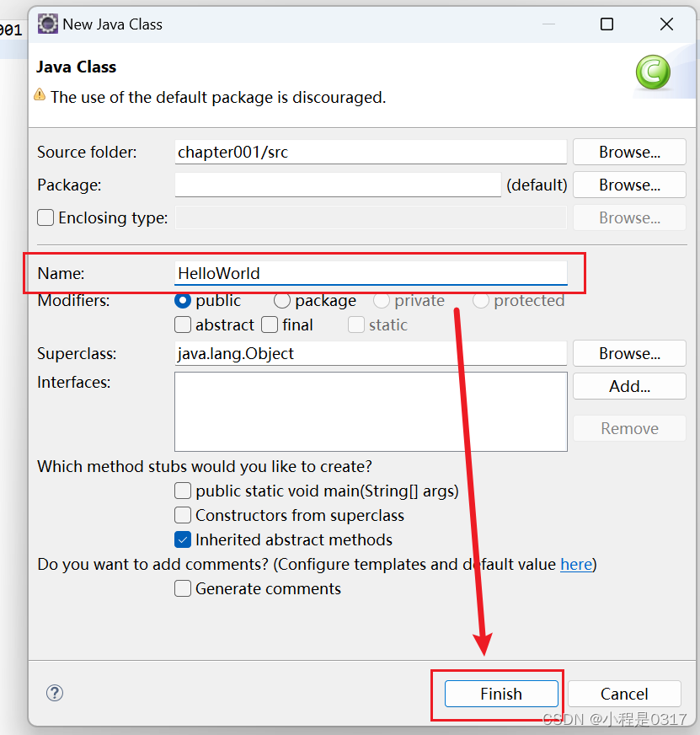
Task: Close the New Java Class dialog
Action: pos(666,24)
